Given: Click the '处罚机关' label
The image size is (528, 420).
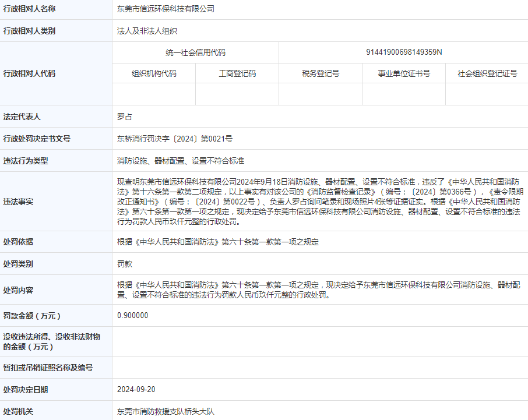Looking at the screenshot, I should [x=18, y=411].
